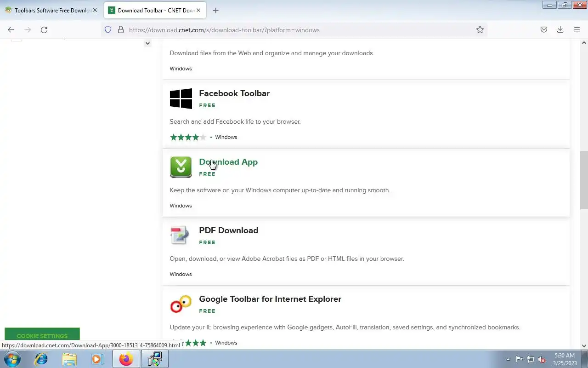Click 'Update your IE browsing experience' description
Image resolution: width=588 pixels, height=368 pixels.
pyautogui.click(x=345, y=328)
